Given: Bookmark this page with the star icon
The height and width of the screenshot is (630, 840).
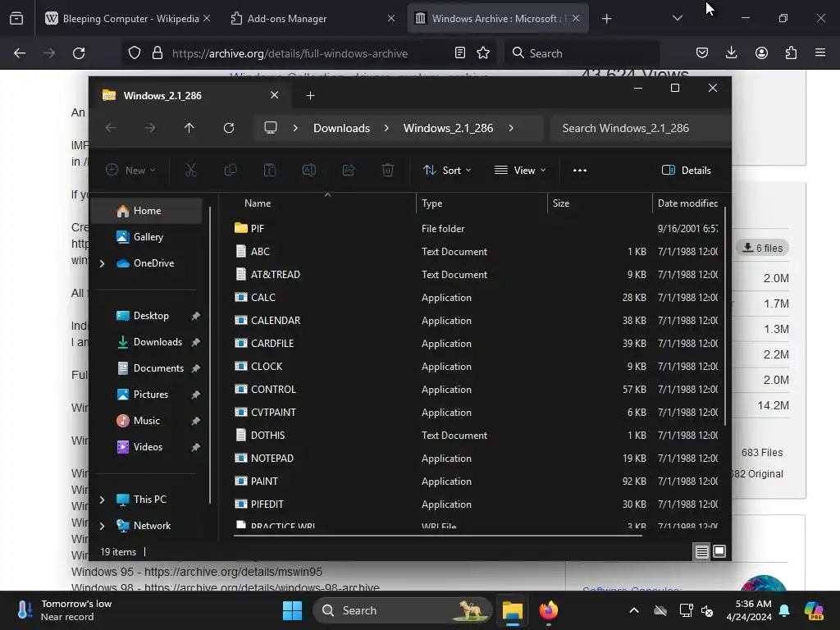Looking at the screenshot, I should [x=483, y=53].
